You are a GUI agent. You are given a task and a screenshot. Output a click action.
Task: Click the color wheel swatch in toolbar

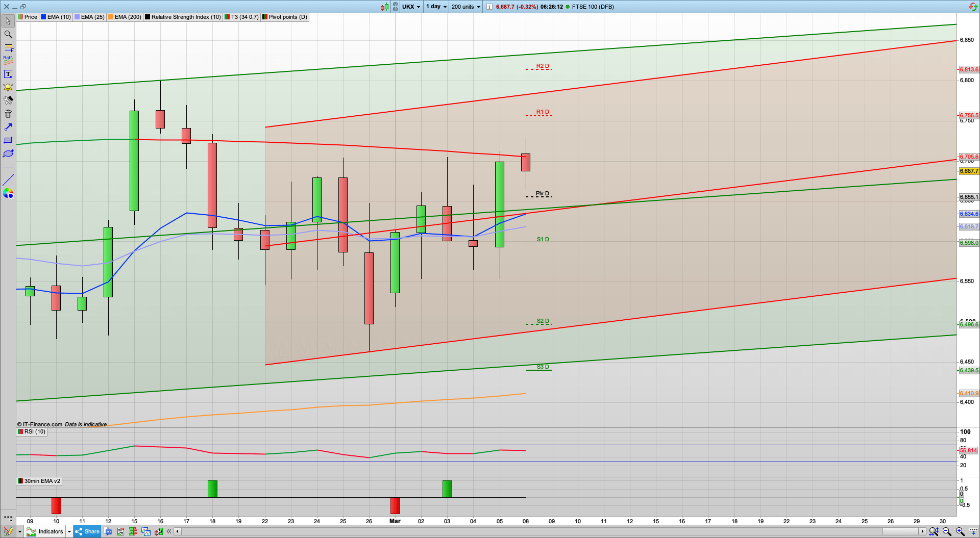[8, 193]
